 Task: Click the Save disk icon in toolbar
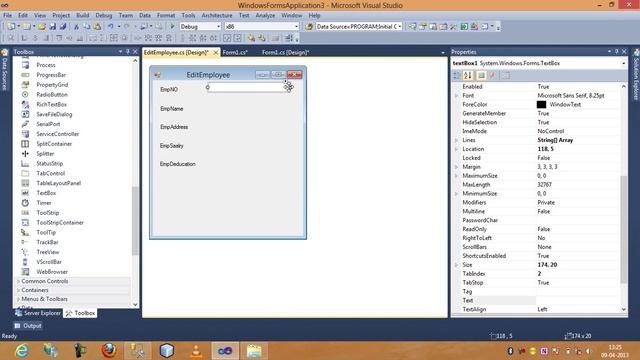pos(53,27)
